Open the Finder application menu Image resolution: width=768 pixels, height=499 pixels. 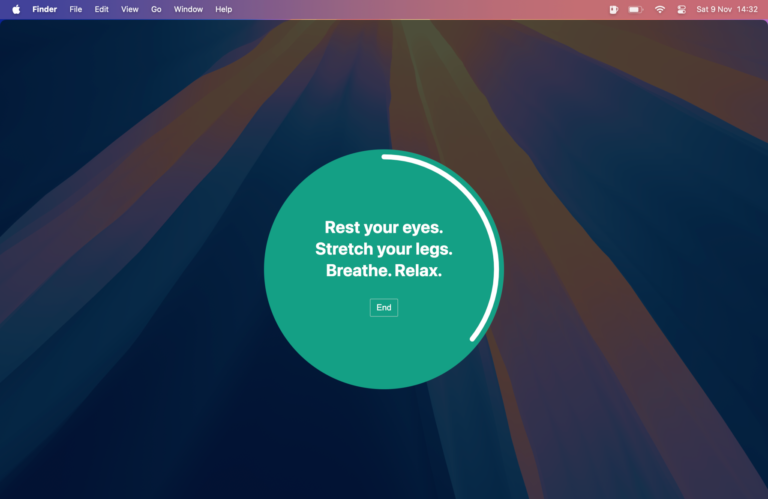click(44, 9)
